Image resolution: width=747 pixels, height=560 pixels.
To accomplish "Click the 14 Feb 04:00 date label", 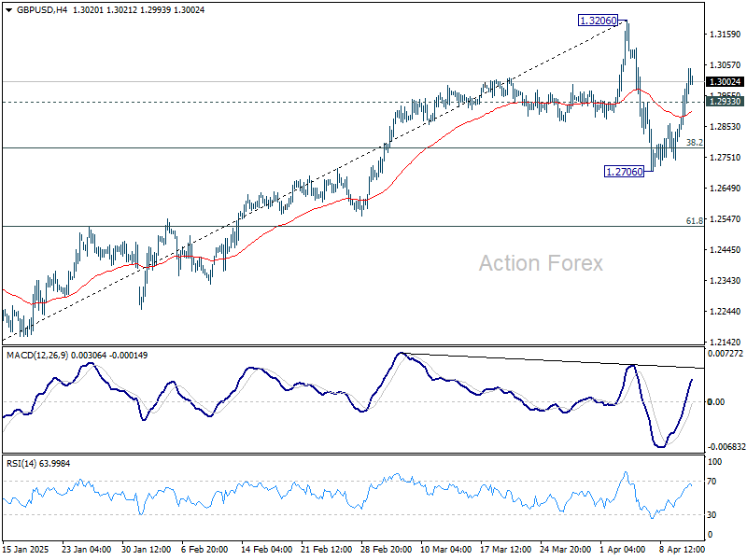I will tap(266, 550).
